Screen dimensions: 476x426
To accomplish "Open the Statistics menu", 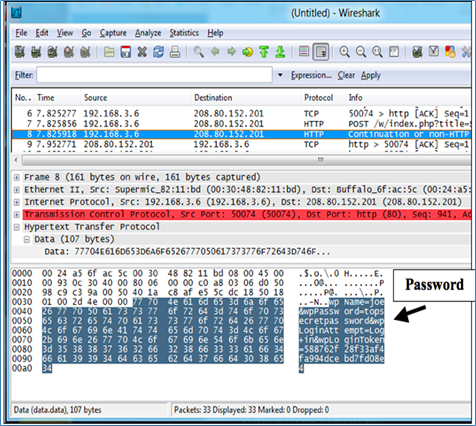I will tap(184, 33).
